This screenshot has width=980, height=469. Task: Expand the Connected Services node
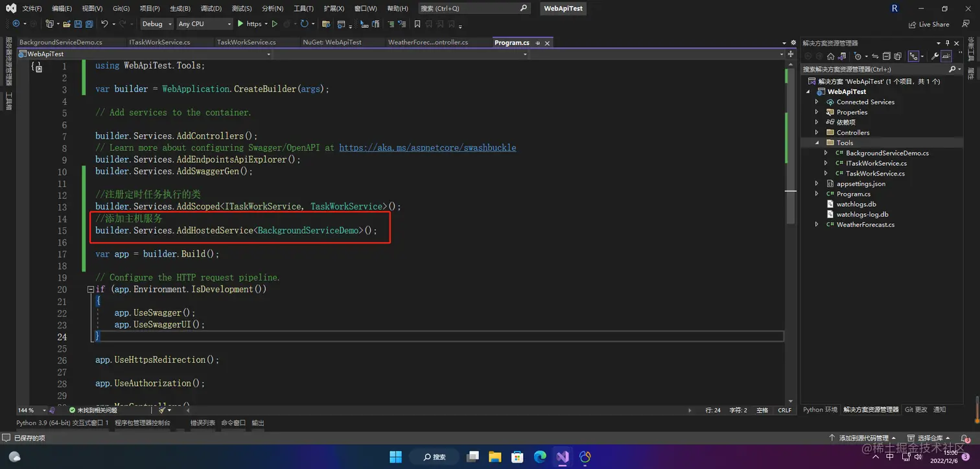(x=817, y=102)
